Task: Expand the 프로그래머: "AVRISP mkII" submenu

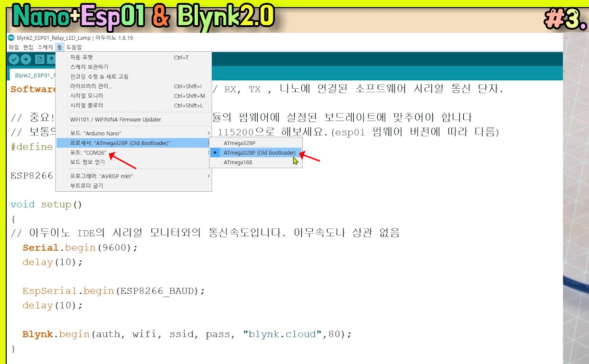Action: coord(133,176)
